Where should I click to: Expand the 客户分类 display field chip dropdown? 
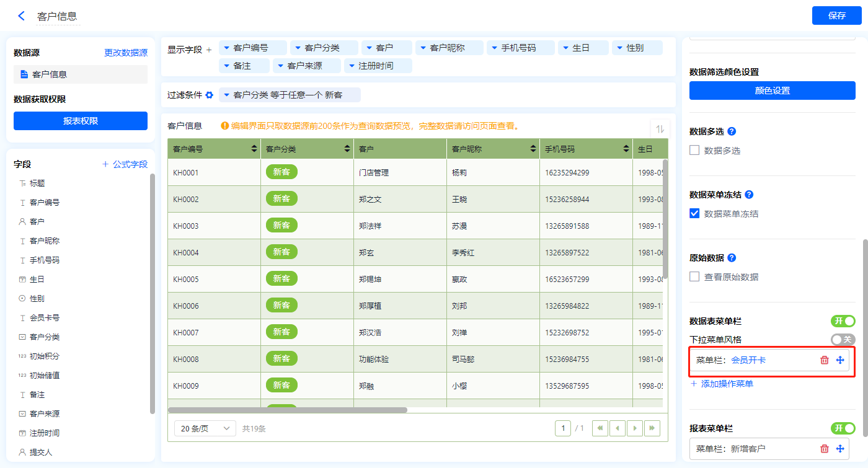pyautogui.click(x=298, y=48)
